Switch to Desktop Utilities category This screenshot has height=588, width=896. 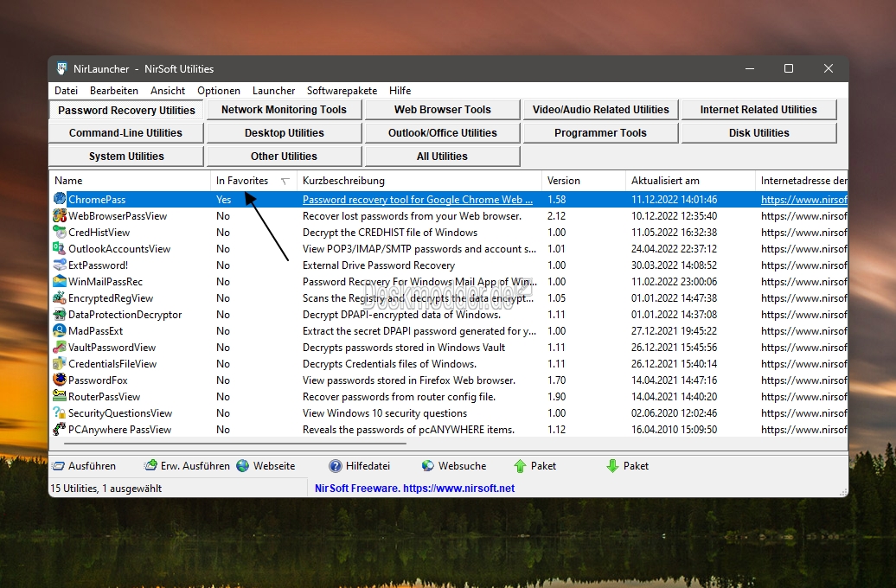[284, 133]
